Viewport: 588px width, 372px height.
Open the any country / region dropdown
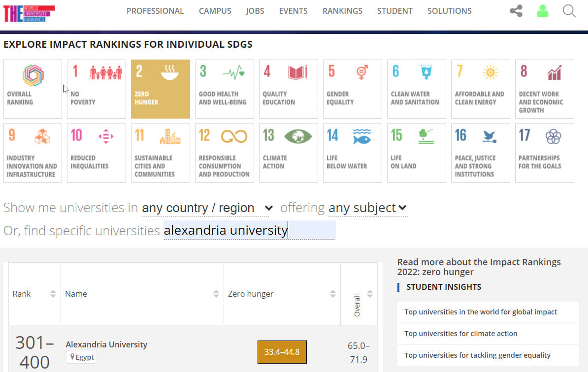[x=207, y=208]
